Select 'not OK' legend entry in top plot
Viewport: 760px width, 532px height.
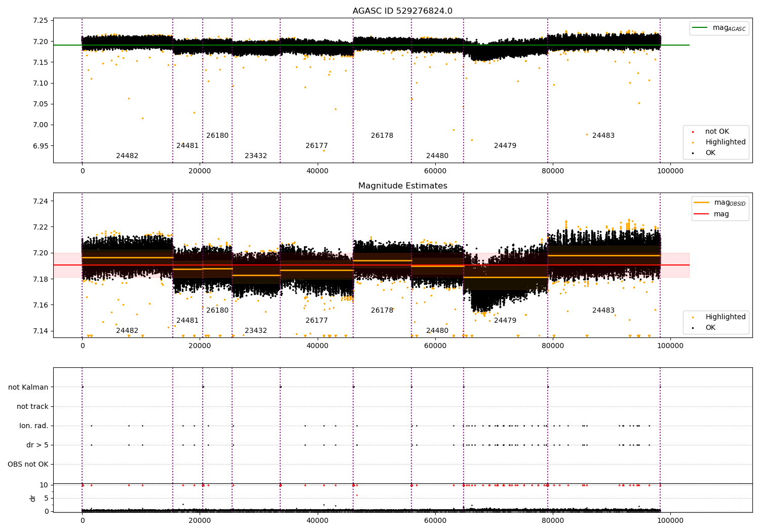(717, 132)
